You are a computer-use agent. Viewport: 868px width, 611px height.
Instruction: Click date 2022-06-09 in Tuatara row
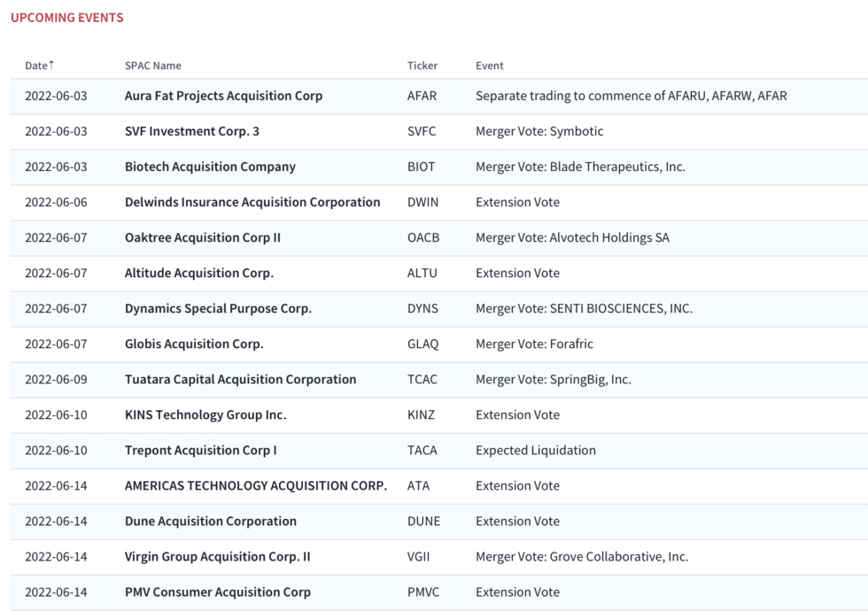56,379
